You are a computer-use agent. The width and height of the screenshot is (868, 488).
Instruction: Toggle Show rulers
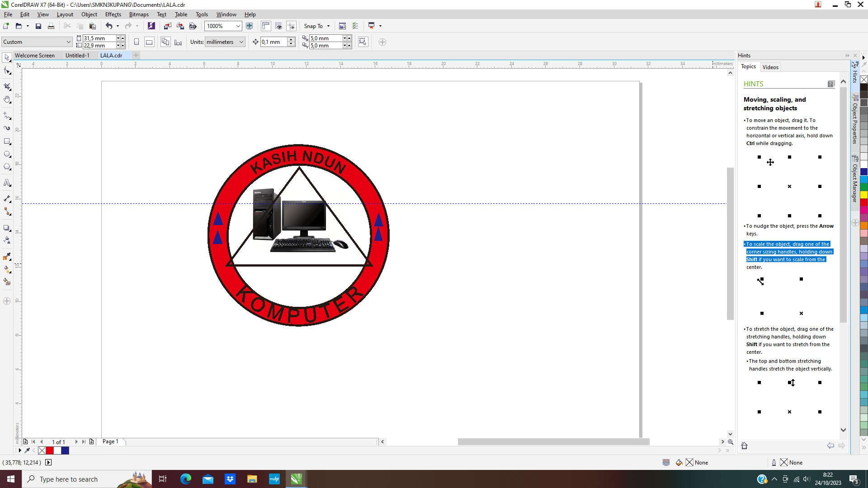click(x=266, y=26)
